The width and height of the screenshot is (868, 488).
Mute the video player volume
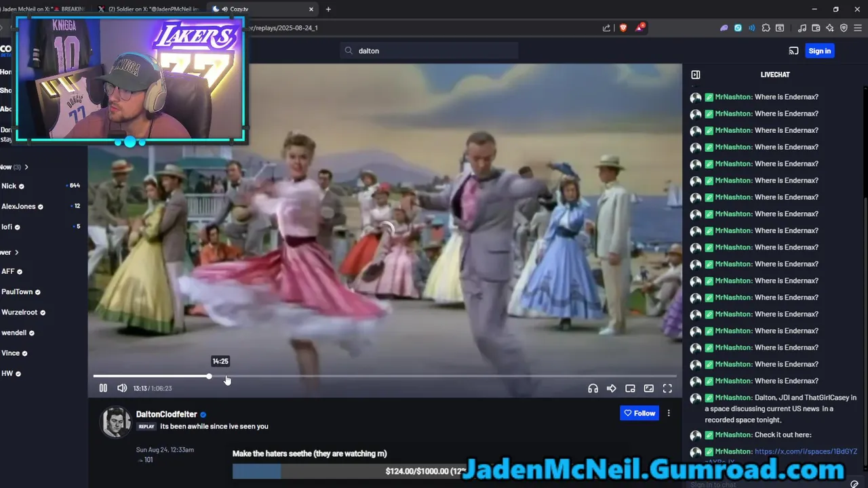pyautogui.click(x=122, y=388)
